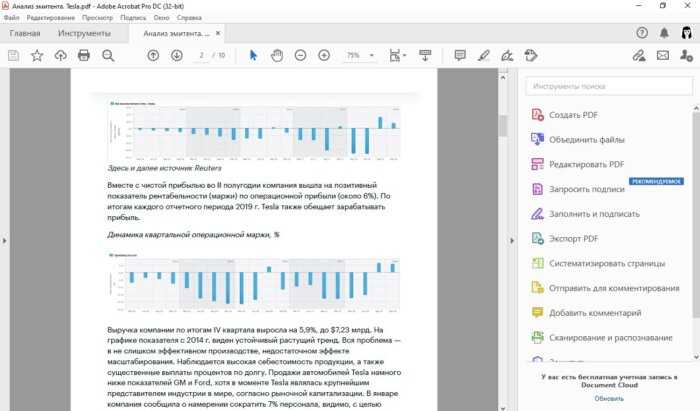Select the Анализ эмитента document tab
Screen dimensions: 700x411
[x=176, y=33]
